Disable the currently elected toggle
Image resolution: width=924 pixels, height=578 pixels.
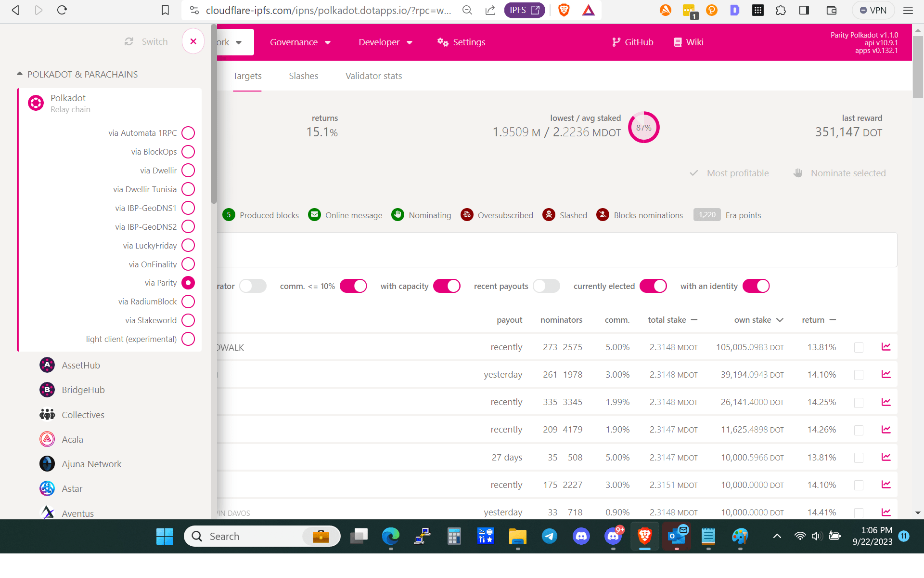tap(653, 286)
